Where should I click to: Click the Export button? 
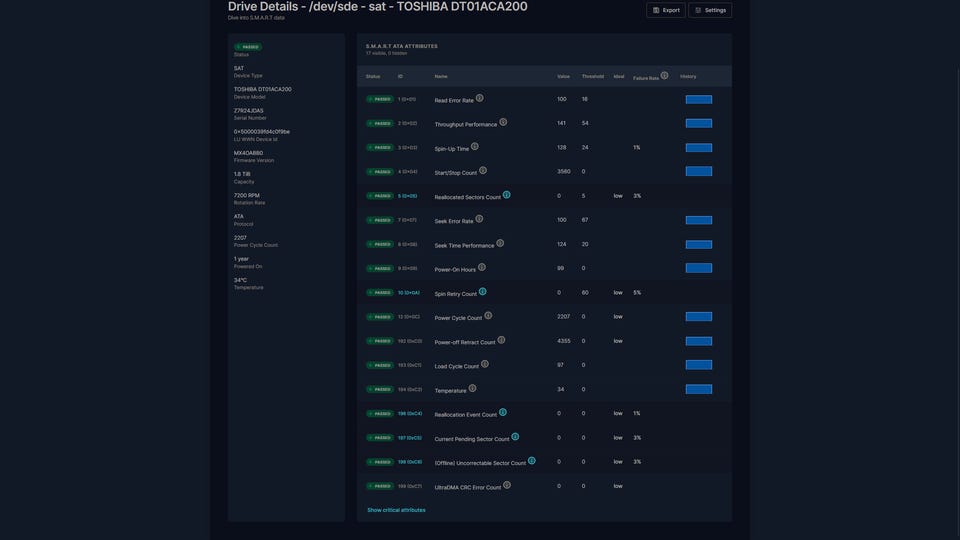coord(666,10)
